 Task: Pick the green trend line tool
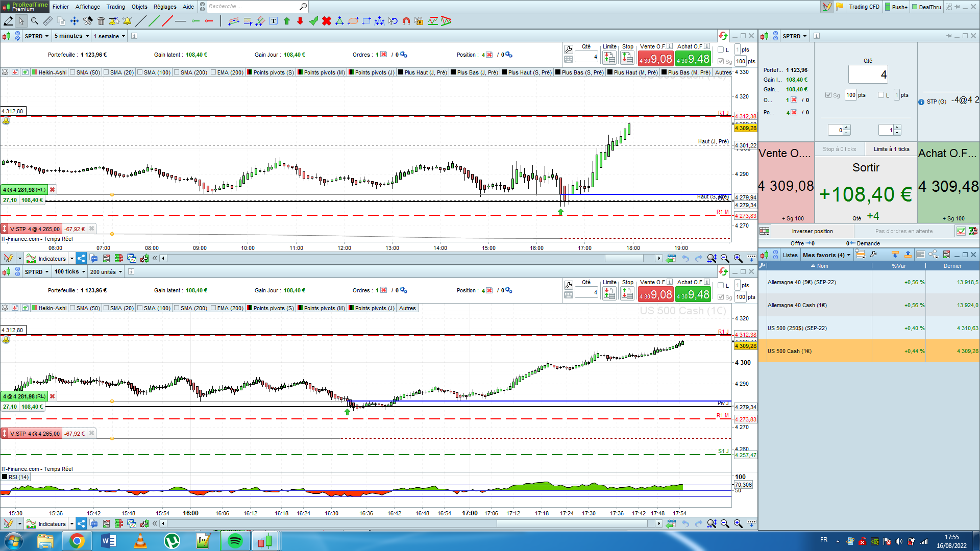pyautogui.click(x=154, y=21)
